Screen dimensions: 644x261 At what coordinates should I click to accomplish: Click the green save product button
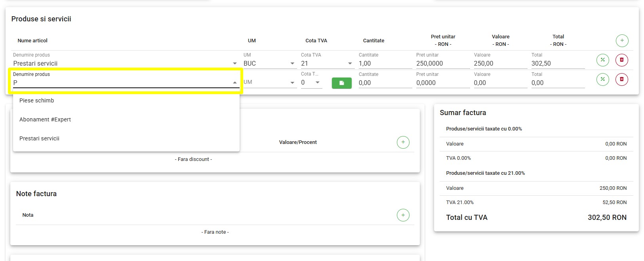tap(341, 83)
